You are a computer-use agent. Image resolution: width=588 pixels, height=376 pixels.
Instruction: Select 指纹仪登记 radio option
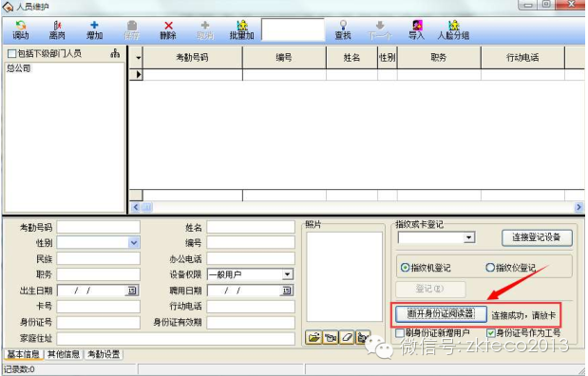pos(490,268)
